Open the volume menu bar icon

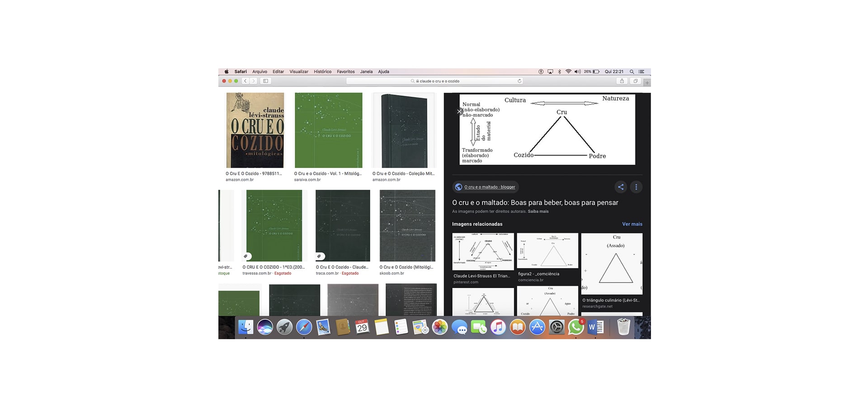pyautogui.click(x=577, y=71)
